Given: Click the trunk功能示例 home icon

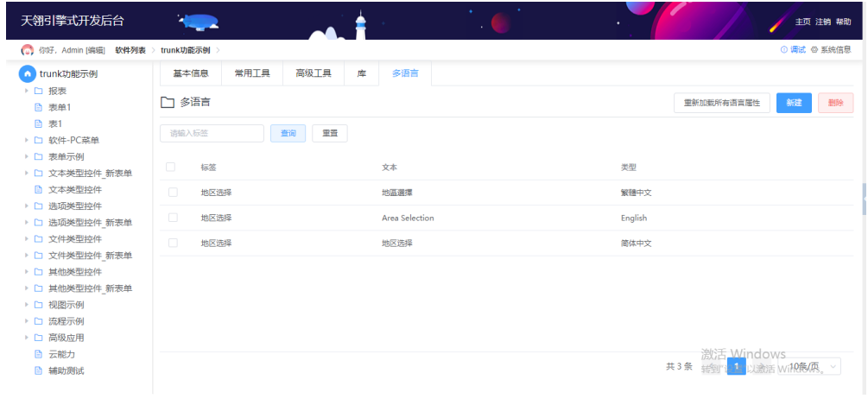Looking at the screenshot, I should click(x=28, y=73).
